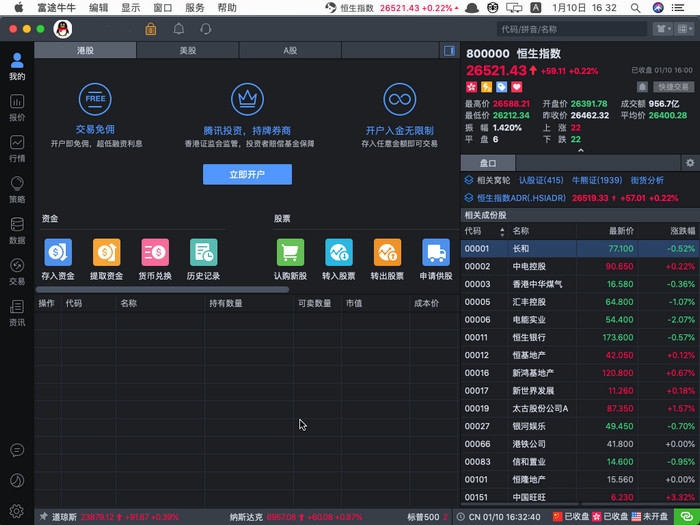The height and width of the screenshot is (525, 700).
Task: Open 货币兑换 currency exchange icon
Action: click(155, 252)
